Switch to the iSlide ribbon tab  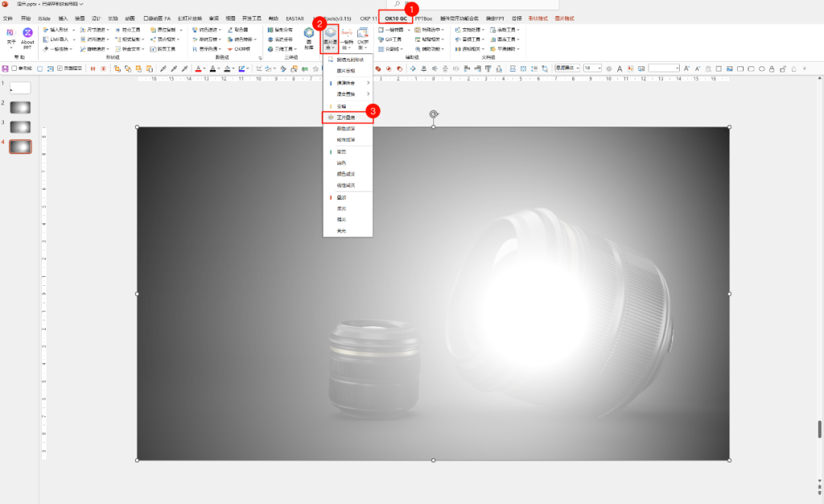click(x=44, y=18)
